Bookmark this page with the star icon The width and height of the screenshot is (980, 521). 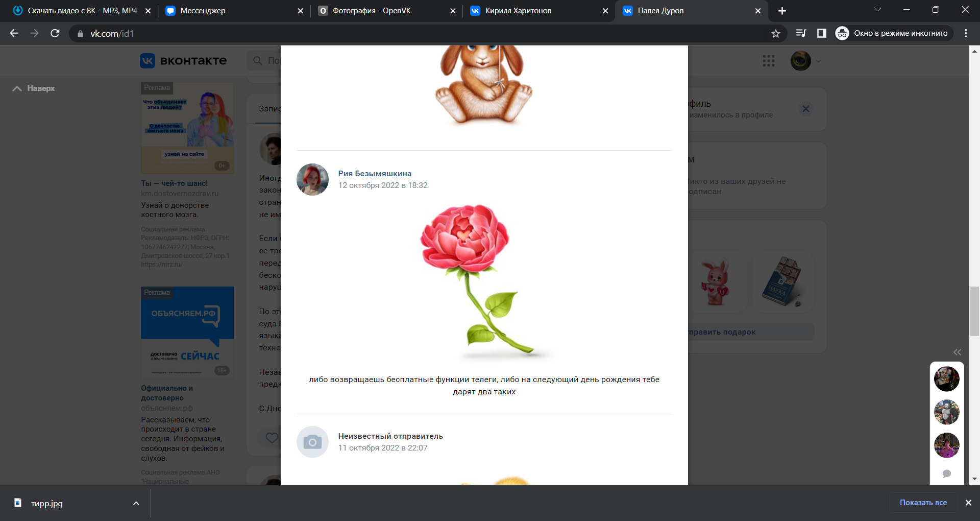776,33
